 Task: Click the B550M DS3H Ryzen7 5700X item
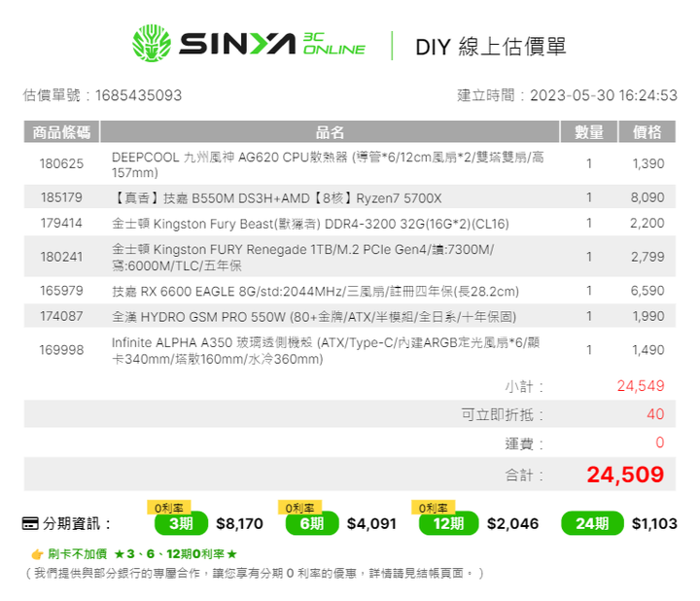click(277, 197)
